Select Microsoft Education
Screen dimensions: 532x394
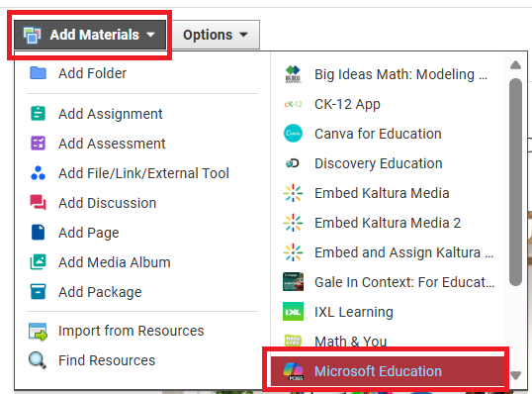pyautogui.click(x=388, y=371)
